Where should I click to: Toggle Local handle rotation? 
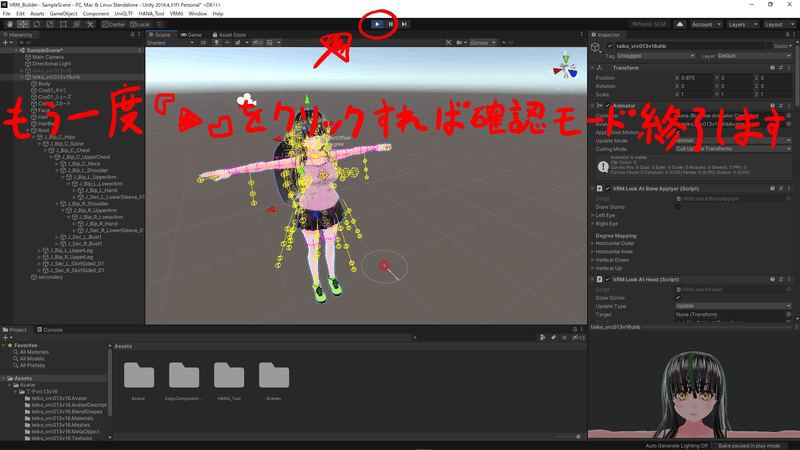(x=140, y=24)
